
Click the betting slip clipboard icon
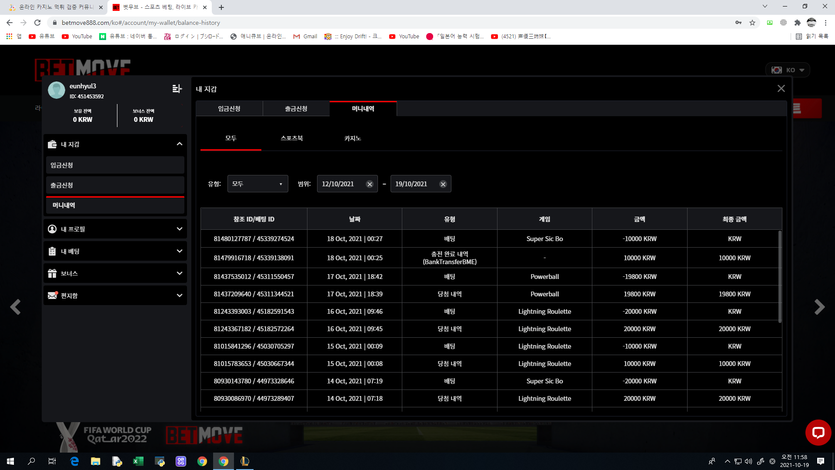52,251
